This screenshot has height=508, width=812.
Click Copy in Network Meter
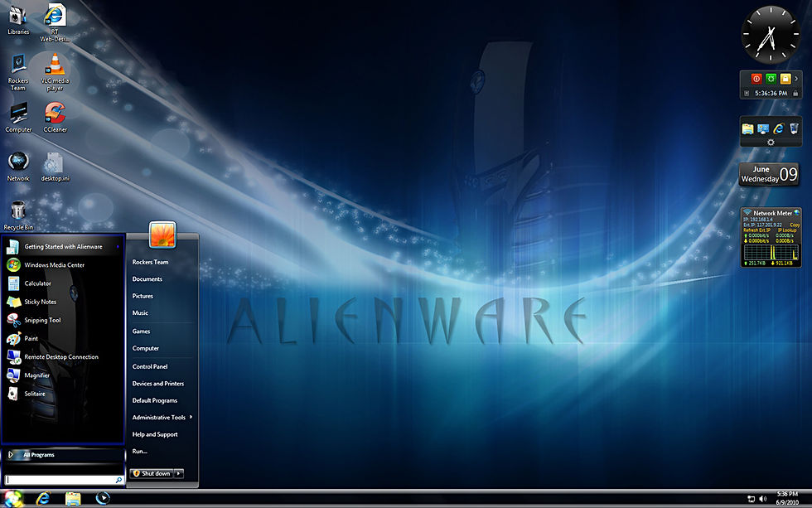point(795,225)
